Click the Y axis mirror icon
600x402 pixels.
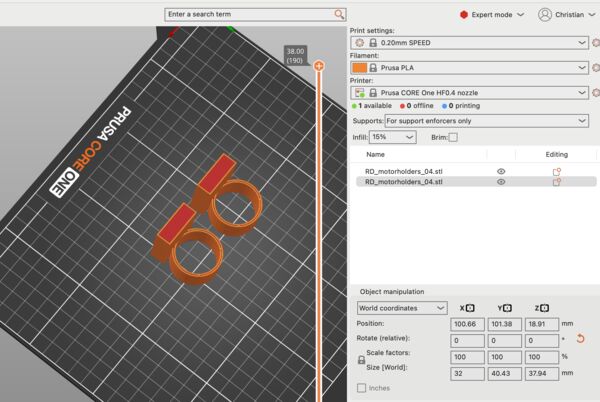[x=507, y=308]
